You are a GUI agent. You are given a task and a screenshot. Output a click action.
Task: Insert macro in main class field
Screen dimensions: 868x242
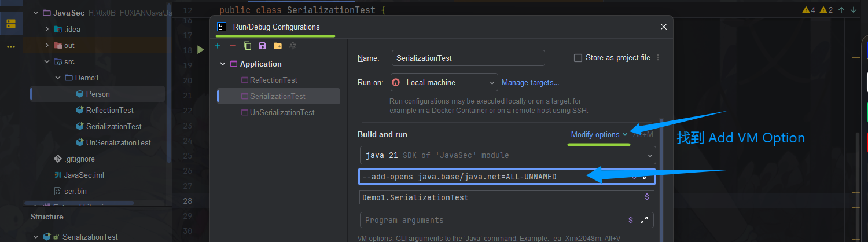click(x=647, y=197)
